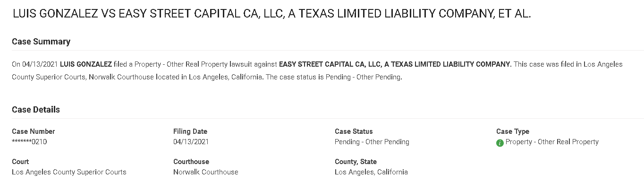
Task: Click the masked case number ending 0210
Action: click(29, 142)
